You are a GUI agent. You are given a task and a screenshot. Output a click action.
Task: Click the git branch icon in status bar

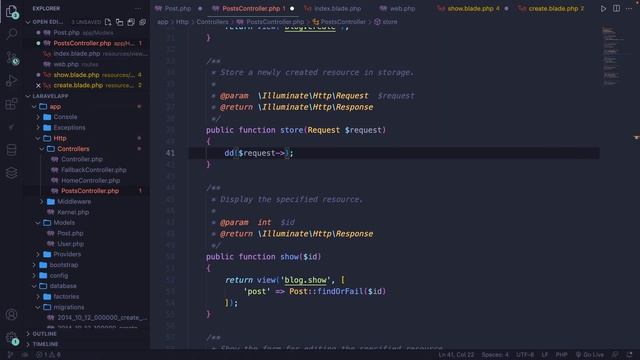[10, 355]
